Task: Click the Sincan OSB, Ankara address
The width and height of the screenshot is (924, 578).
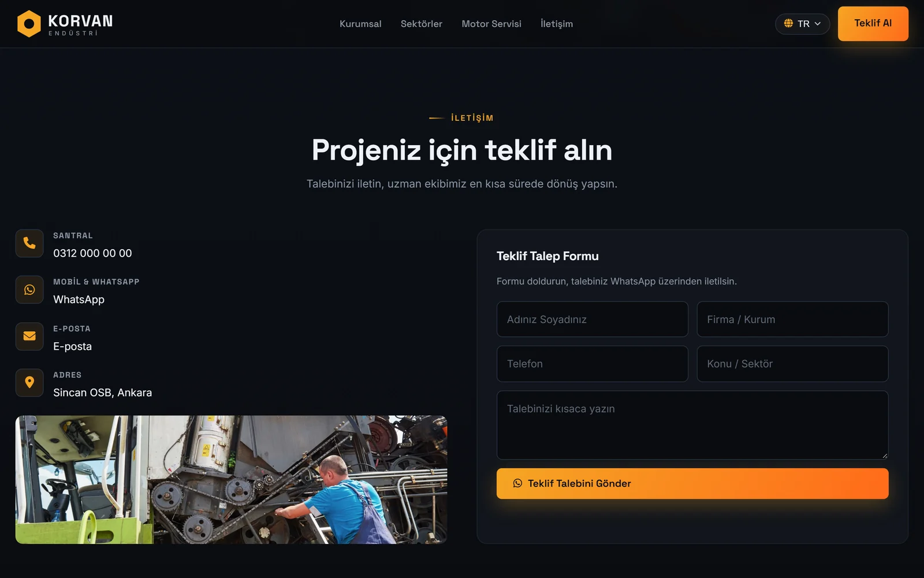Action: click(102, 392)
